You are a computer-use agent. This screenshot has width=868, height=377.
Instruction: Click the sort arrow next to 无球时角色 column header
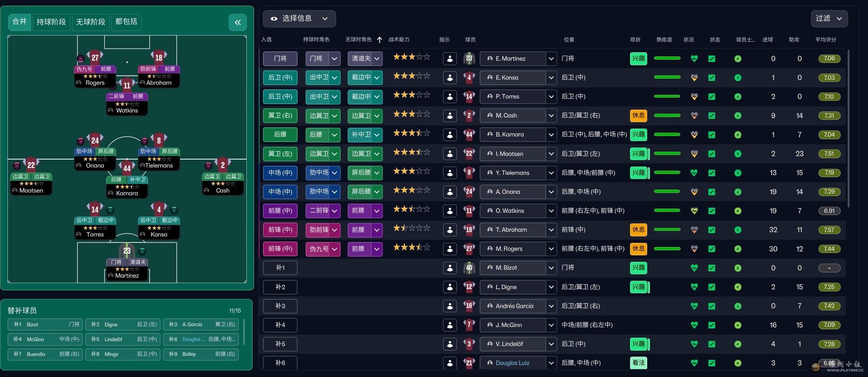pyautogui.click(x=380, y=40)
